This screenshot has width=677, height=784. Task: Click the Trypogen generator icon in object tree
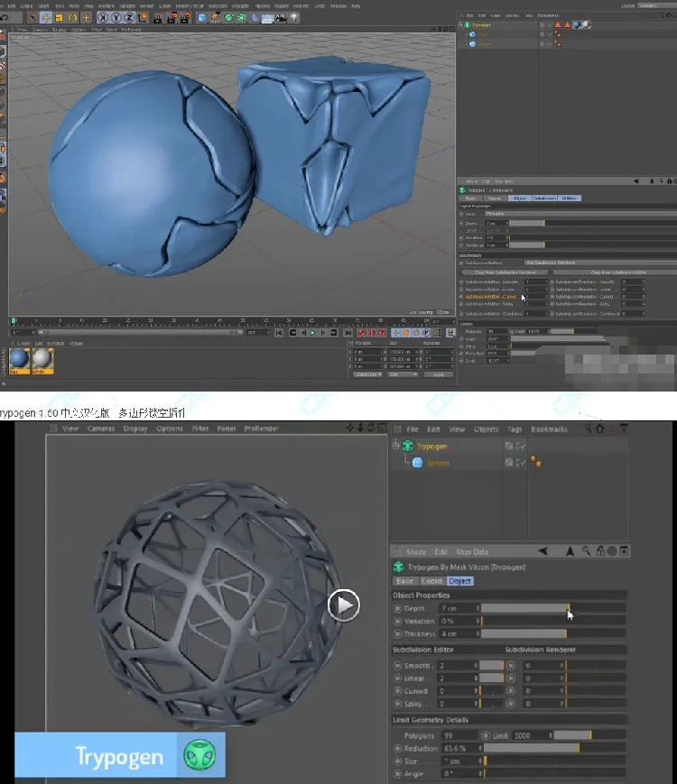[408, 447]
